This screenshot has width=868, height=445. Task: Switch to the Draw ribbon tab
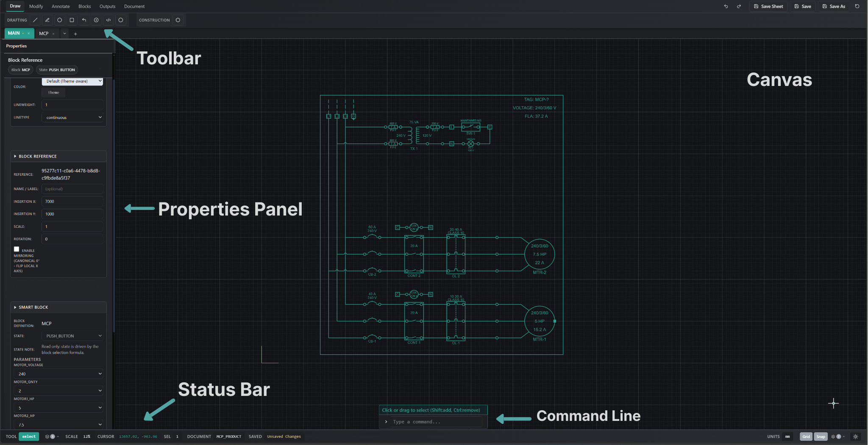click(15, 6)
